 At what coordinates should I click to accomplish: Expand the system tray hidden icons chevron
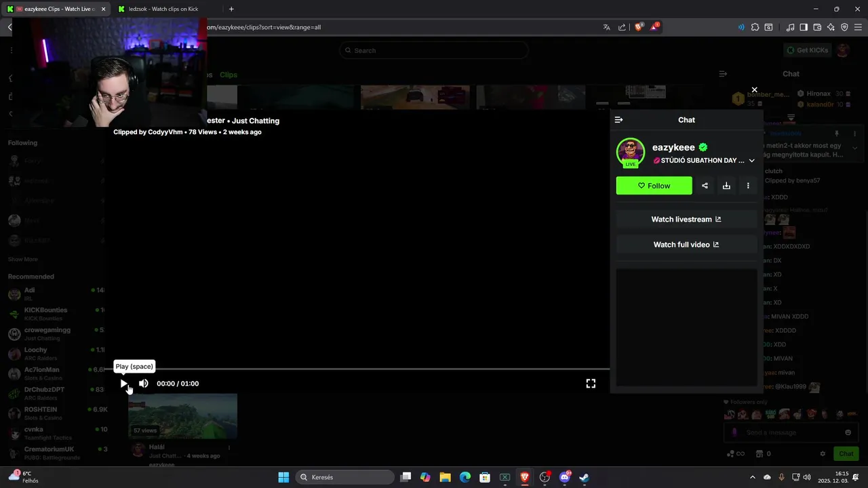[x=752, y=477]
